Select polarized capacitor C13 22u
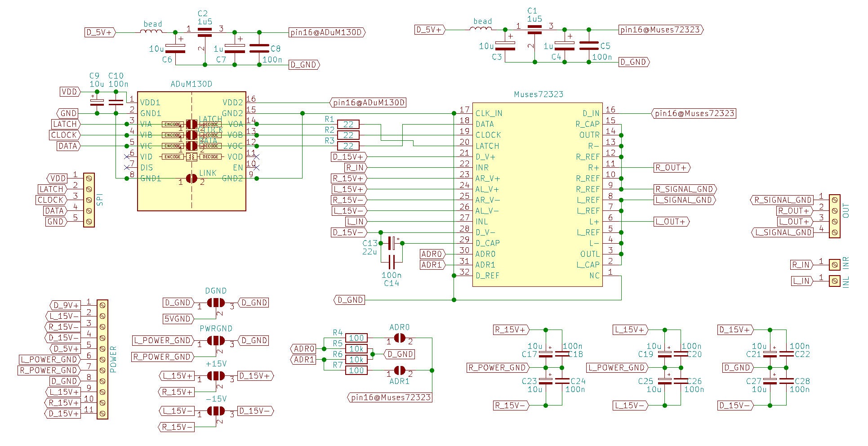Screen dimensions: 868x446 click(x=392, y=243)
